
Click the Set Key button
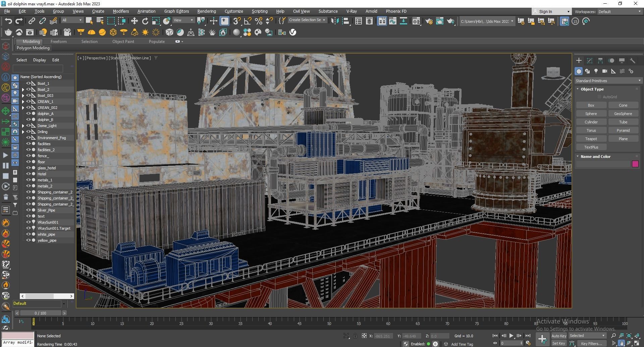[x=558, y=343]
